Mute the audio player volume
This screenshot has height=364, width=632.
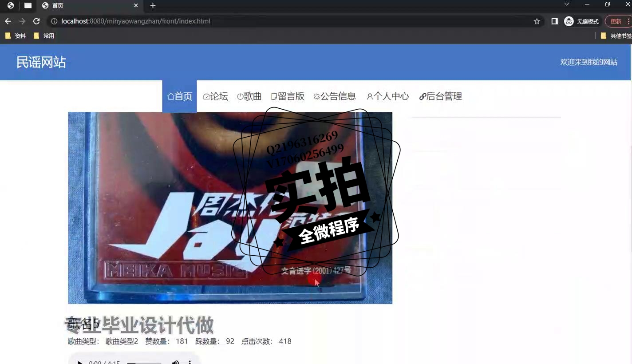click(176, 362)
